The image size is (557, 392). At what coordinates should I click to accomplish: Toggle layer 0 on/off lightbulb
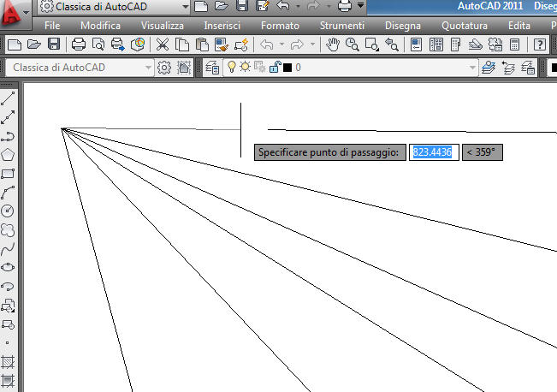point(232,67)
